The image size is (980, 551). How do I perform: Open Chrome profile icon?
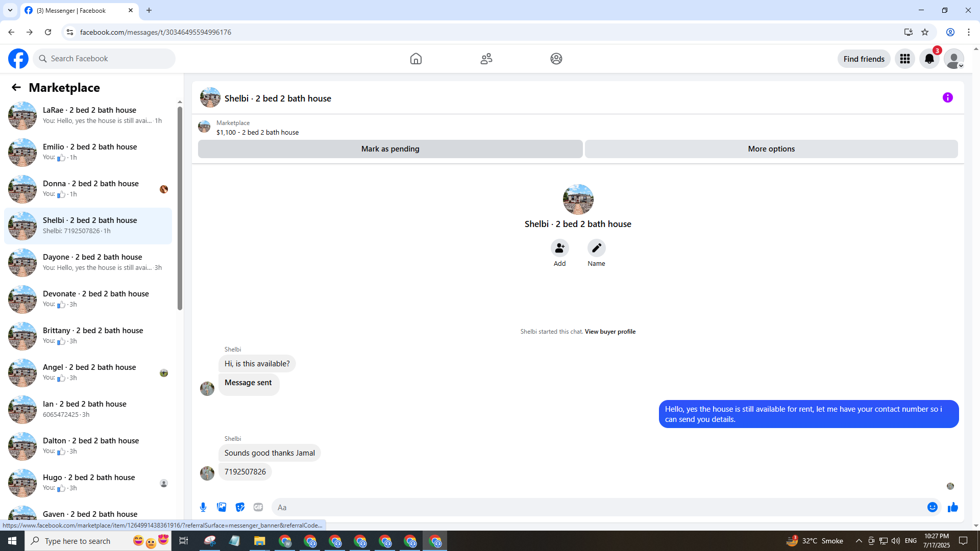pyautogui.click(x=950, y=32)
